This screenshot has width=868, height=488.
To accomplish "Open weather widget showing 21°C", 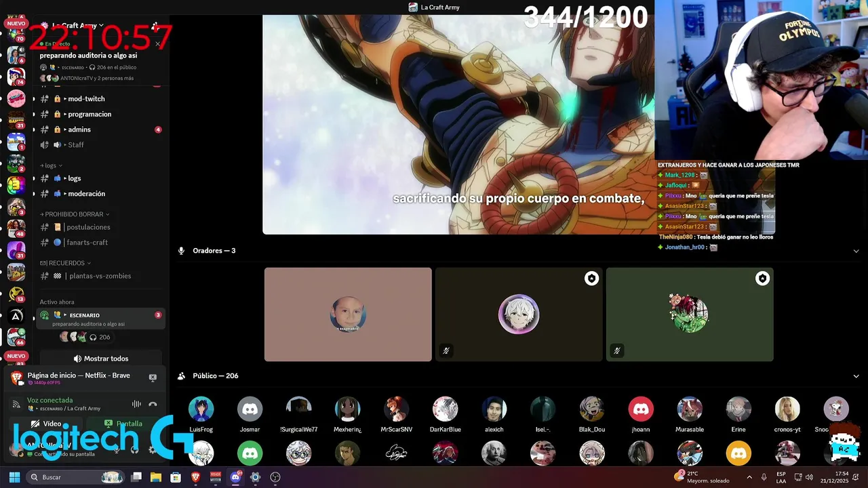I will (702, 477).
